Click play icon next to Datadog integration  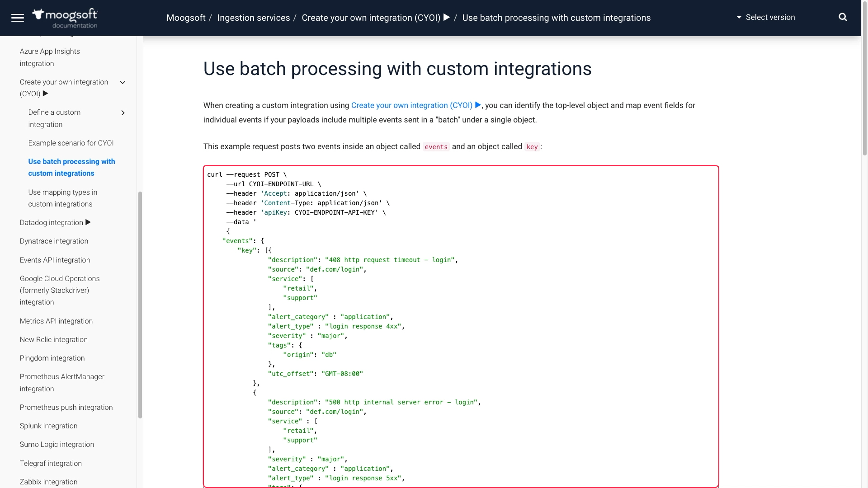(88, 222)
